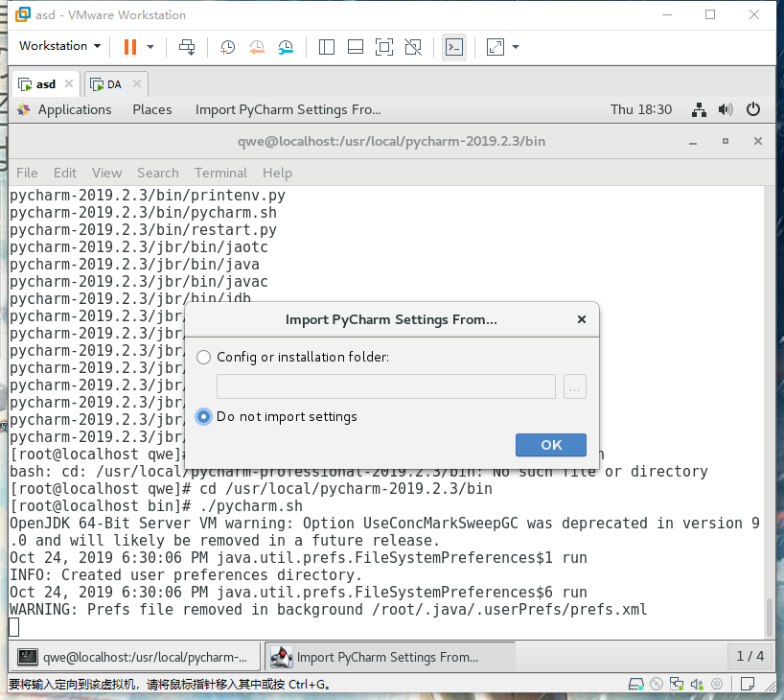
Task: Click the terminal line './pycharm.sh'
Action: click(156, 506)
